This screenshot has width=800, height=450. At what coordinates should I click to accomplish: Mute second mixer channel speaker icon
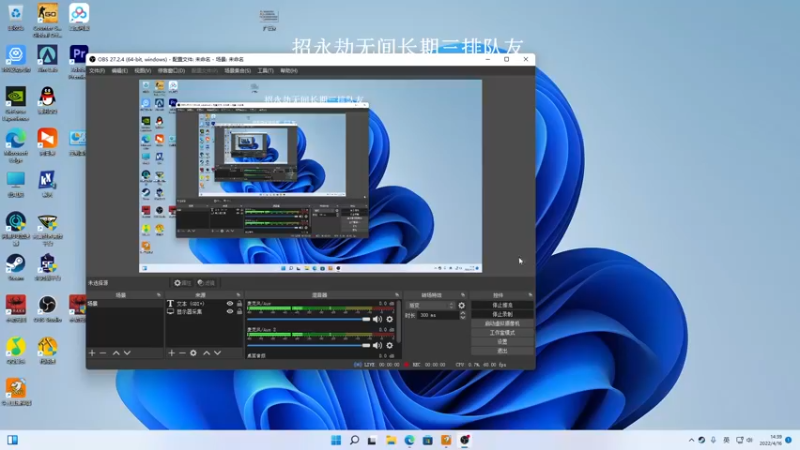click(378, 345)
